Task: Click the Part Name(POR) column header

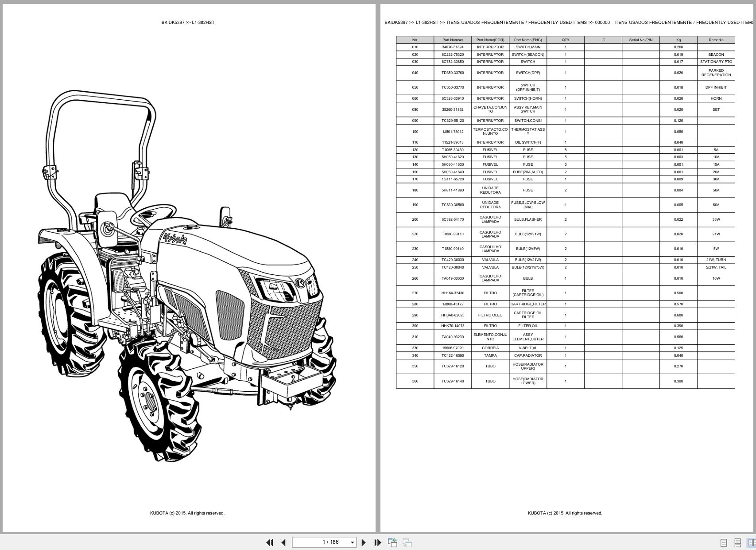Action: [490, 40]
